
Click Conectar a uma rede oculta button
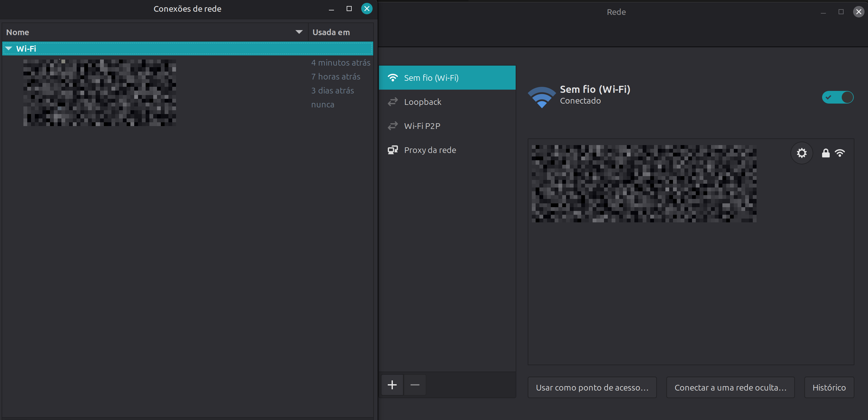pyautogui.click(x=730, y=387)
